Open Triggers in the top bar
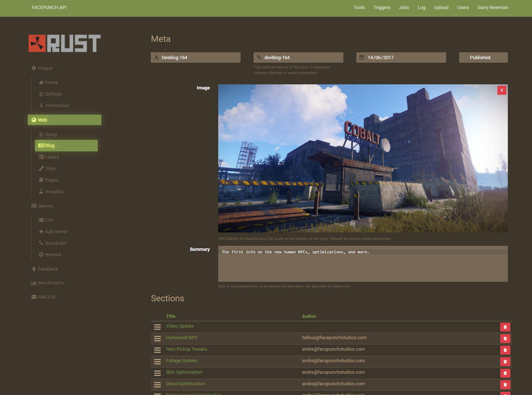The height and width of the screenshot is (395, 532). point(382,8)
